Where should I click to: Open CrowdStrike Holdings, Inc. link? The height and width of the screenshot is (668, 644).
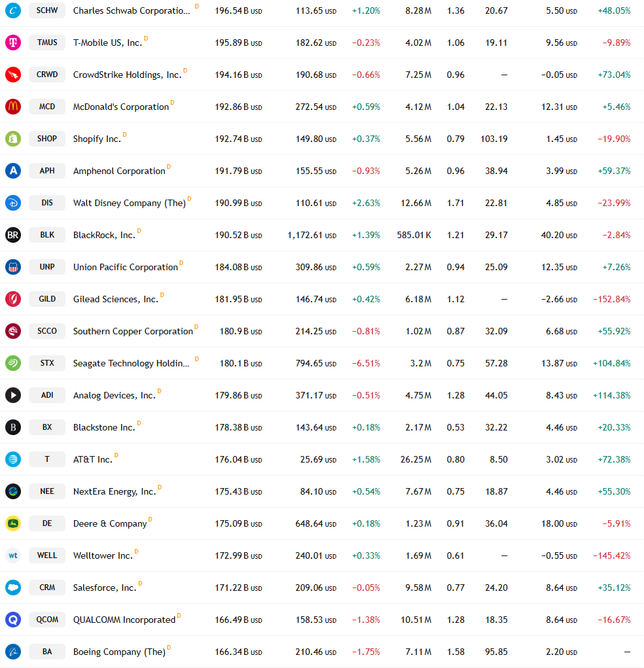click(127, 75)
